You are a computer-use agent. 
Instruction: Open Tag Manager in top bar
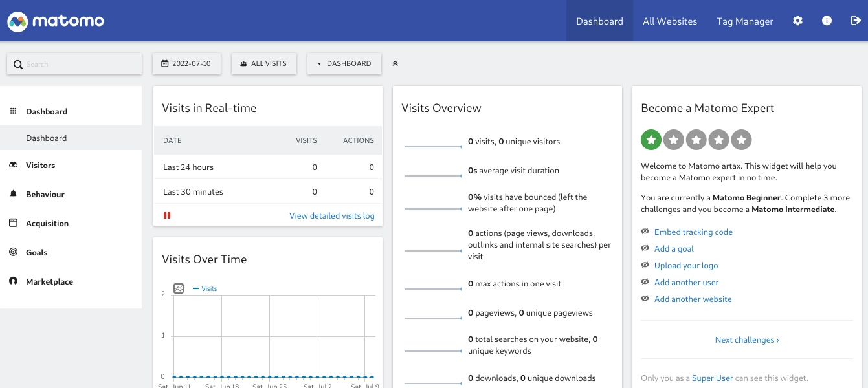[745, 21]
